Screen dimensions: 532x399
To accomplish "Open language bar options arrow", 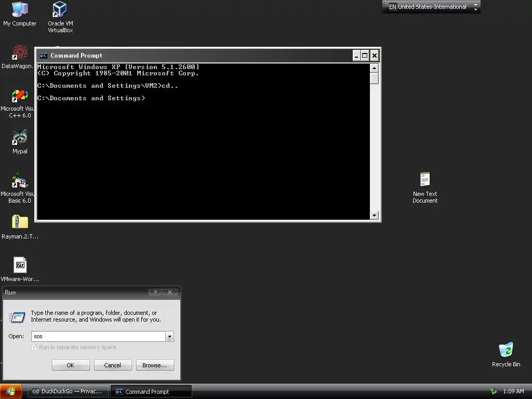I will coord(475,9).
